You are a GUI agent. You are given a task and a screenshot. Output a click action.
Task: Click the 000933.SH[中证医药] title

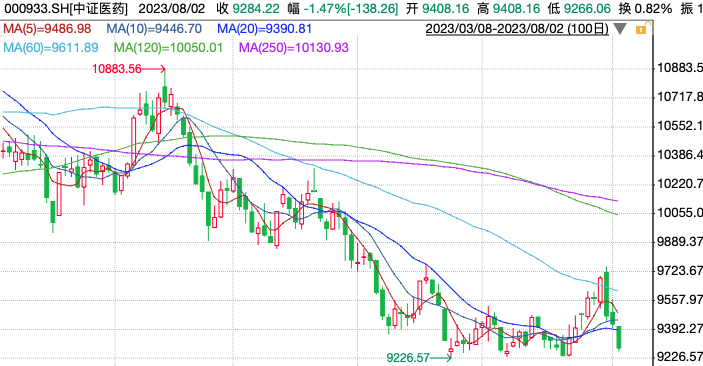coord(66,9)
